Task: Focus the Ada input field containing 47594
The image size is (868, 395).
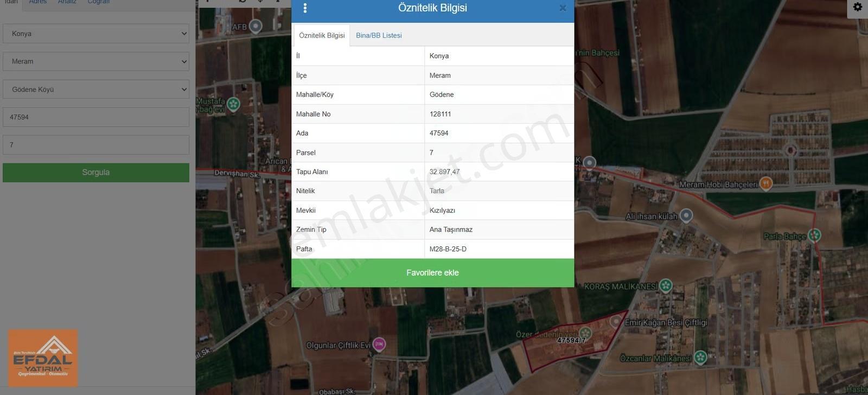Action: [x=96, y=117]
